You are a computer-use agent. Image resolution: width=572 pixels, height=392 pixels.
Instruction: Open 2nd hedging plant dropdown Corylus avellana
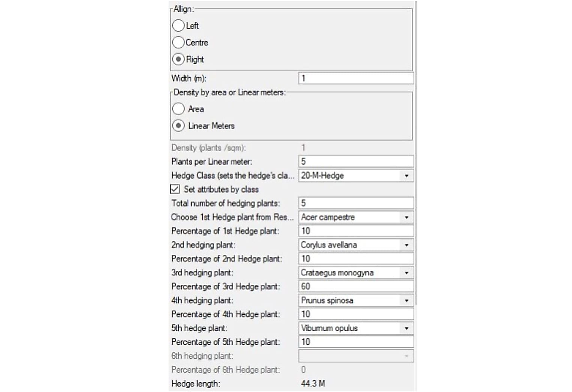[356, 245]
